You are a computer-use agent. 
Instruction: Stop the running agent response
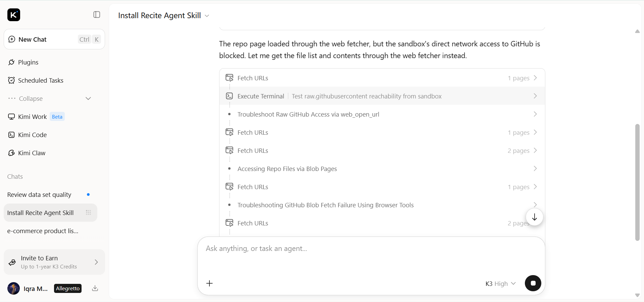(533, 283)
